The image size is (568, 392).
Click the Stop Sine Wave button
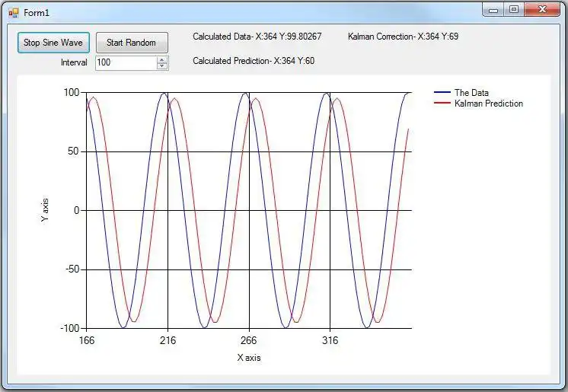(53, 43)
